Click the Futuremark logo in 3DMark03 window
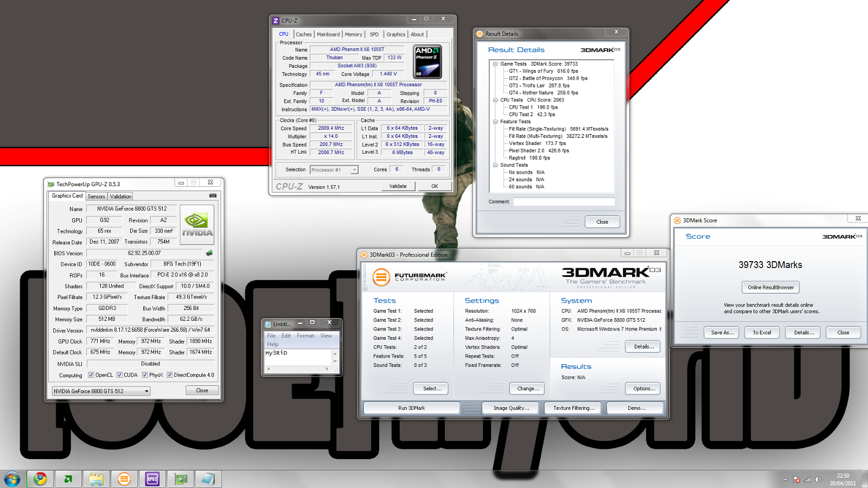 click(410, 277)
